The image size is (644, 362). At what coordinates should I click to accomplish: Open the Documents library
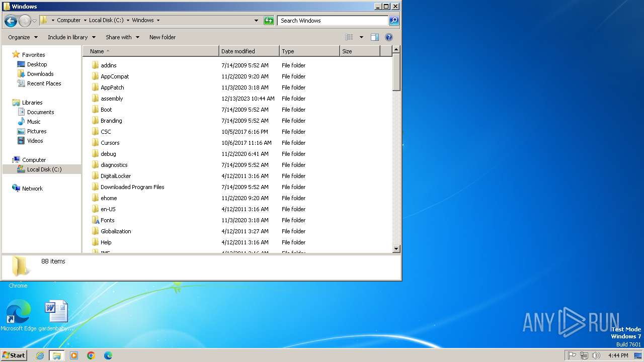pos(40,112)
